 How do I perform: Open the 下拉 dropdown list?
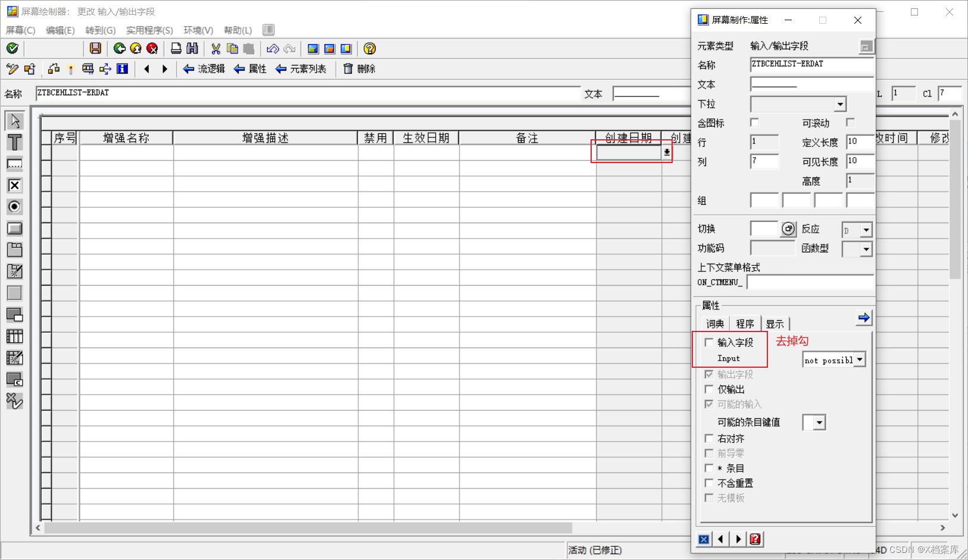[840, 104]
